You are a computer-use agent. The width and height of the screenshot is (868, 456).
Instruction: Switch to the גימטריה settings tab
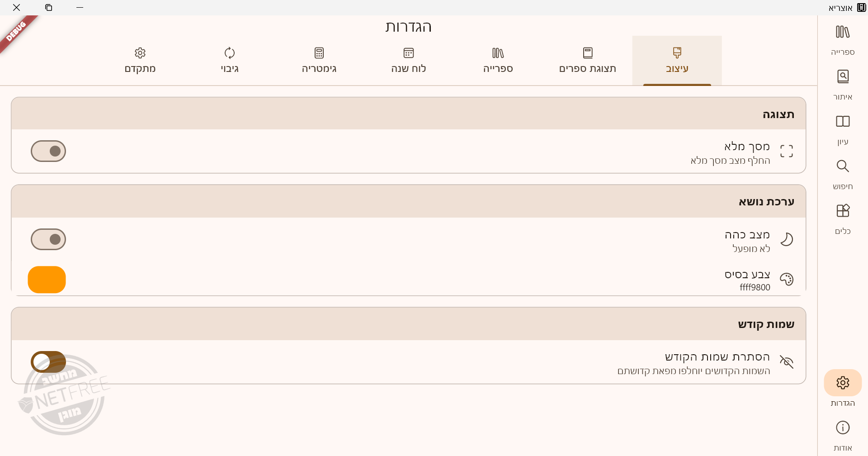(x=319, y=60)
